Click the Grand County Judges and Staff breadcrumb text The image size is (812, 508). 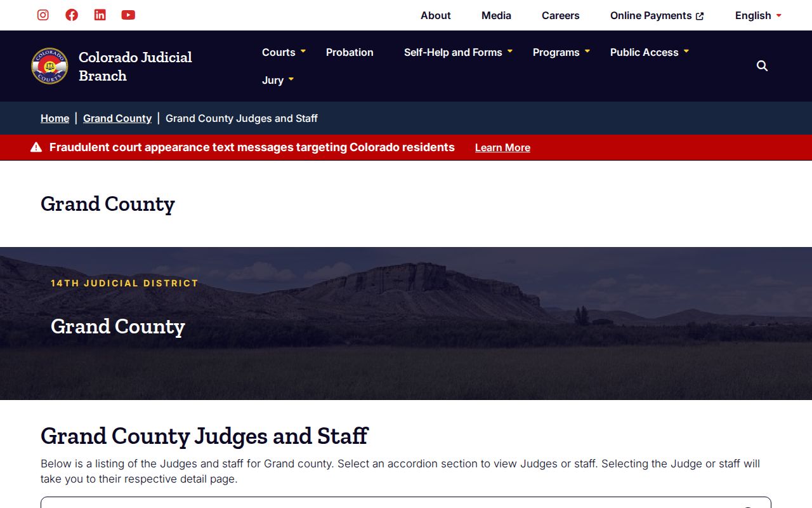tap(242, 118)
